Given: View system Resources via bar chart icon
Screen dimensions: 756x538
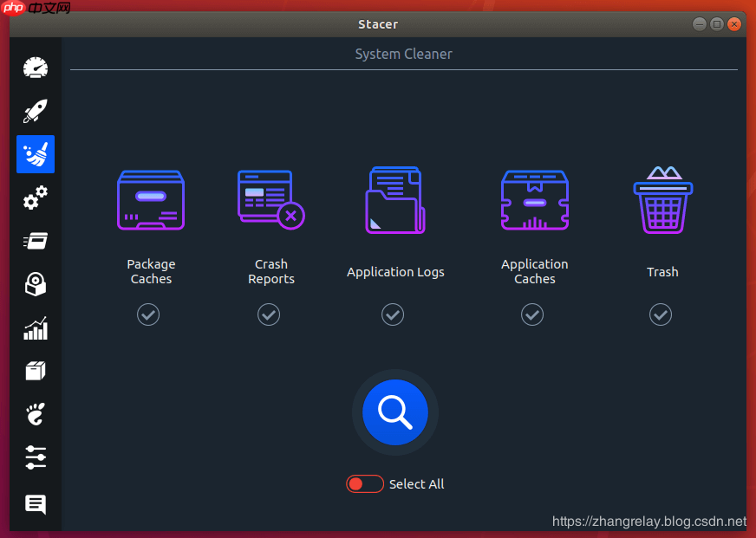Looking at the screenshot, I should [35, 328].
